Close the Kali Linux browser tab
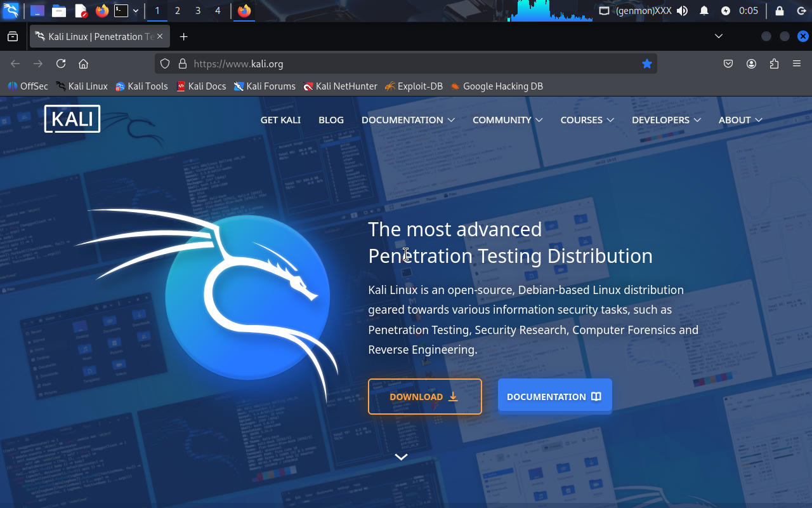 (160, 37)
